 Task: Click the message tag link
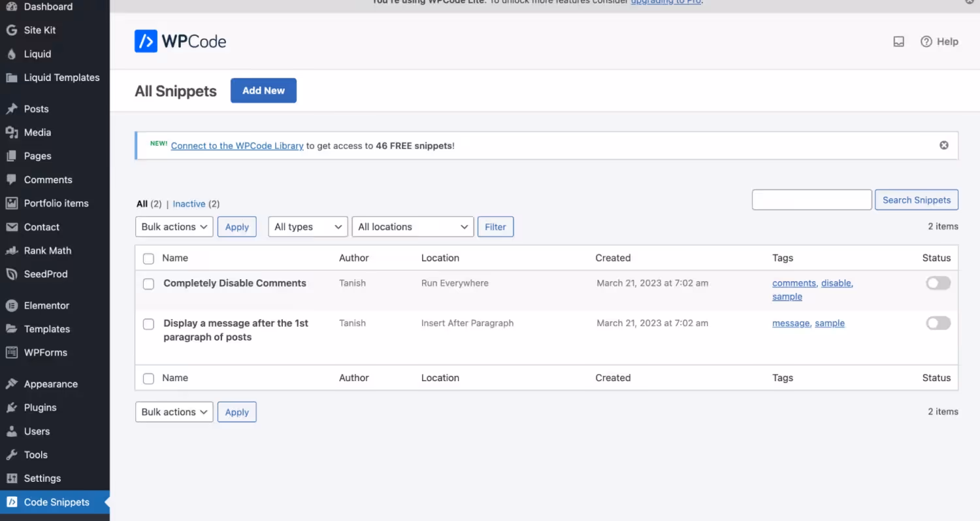point(791,323)
